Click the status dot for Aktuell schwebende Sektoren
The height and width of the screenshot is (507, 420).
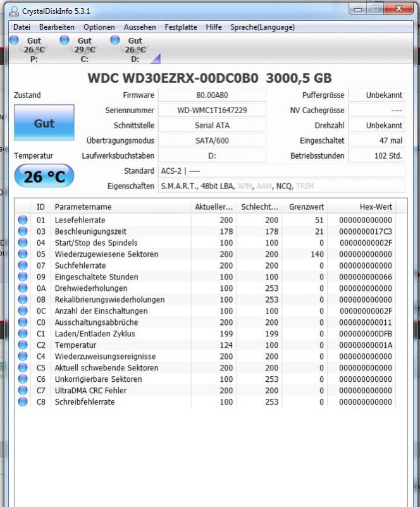pyautogui.click(x=23, y=367)
